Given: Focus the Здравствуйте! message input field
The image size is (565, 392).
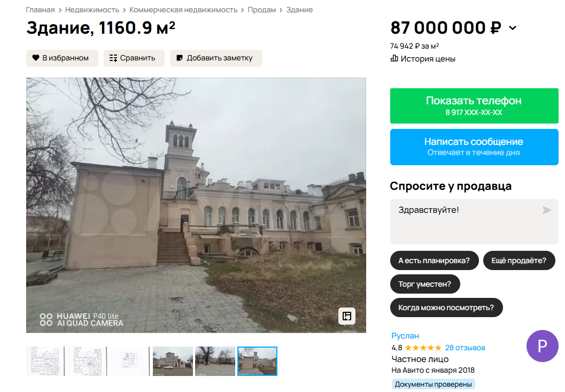Looking at the screenshot, I should point(474,221).
